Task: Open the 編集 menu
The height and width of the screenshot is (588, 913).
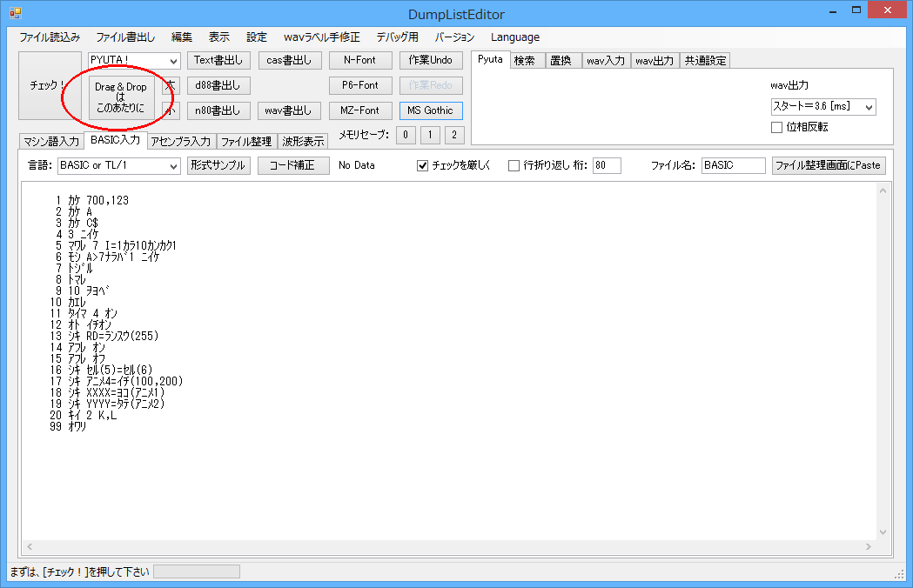Action: pos(182,37)
